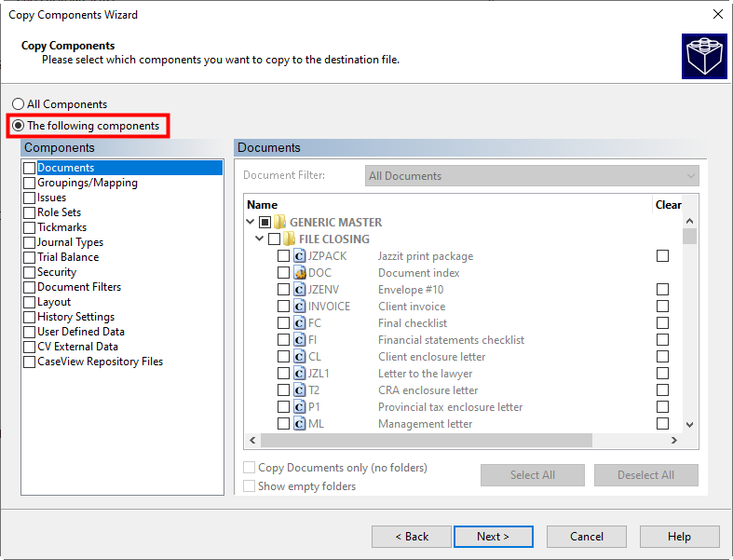Check the Trial Balance component checkbox
Screen dimensions: 733x560
point(30,257)
